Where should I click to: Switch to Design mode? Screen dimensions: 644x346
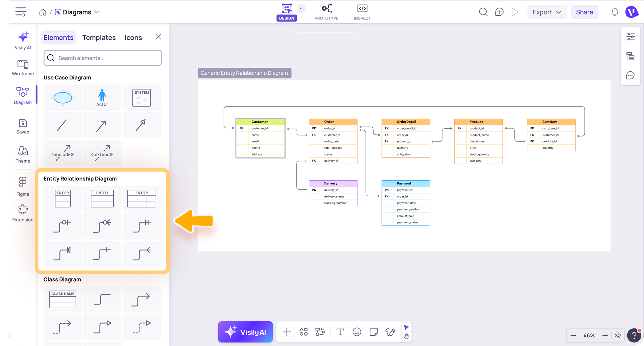286,12
